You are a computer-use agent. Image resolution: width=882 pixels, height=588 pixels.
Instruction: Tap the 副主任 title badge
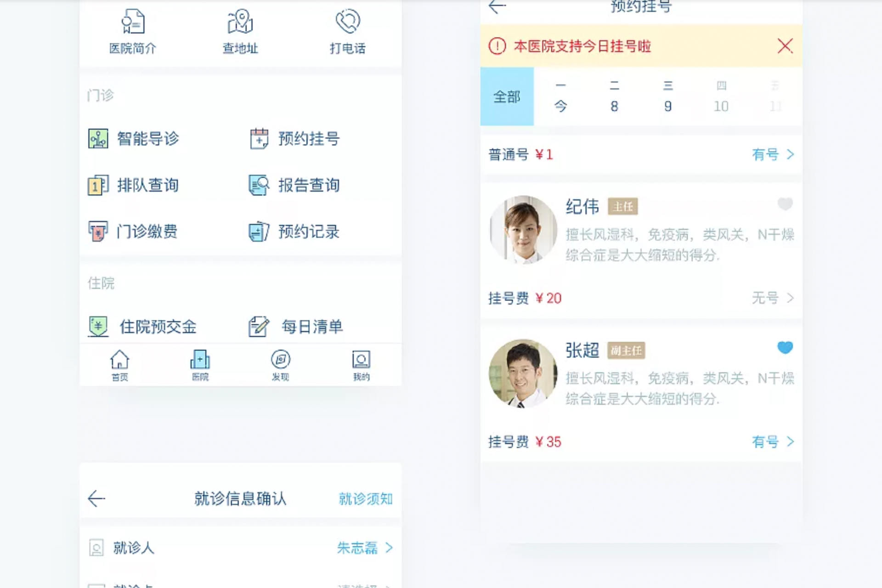pyautogui.click(x=626, y=351)
